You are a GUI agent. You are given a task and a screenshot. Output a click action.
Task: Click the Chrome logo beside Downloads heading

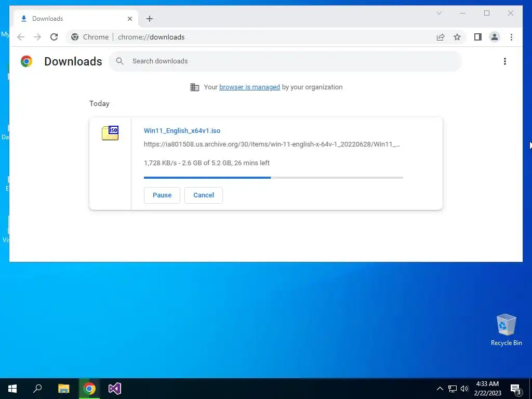tap(26, 61)
